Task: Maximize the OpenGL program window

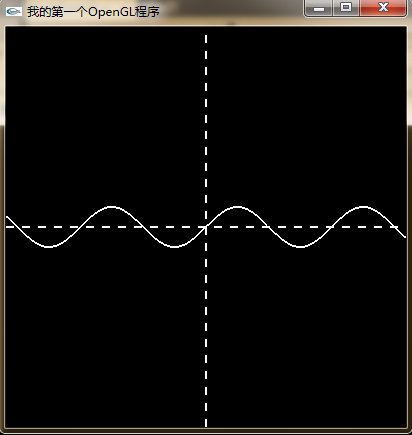Action: tap(346, 8)
